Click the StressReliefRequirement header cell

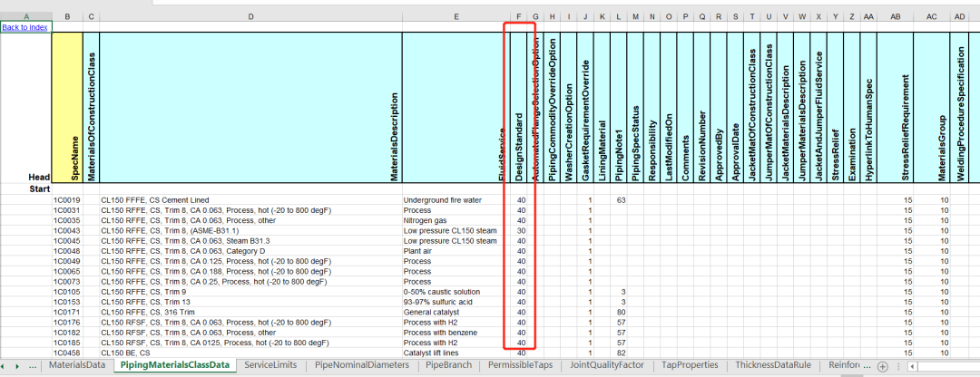coord(895,107)
